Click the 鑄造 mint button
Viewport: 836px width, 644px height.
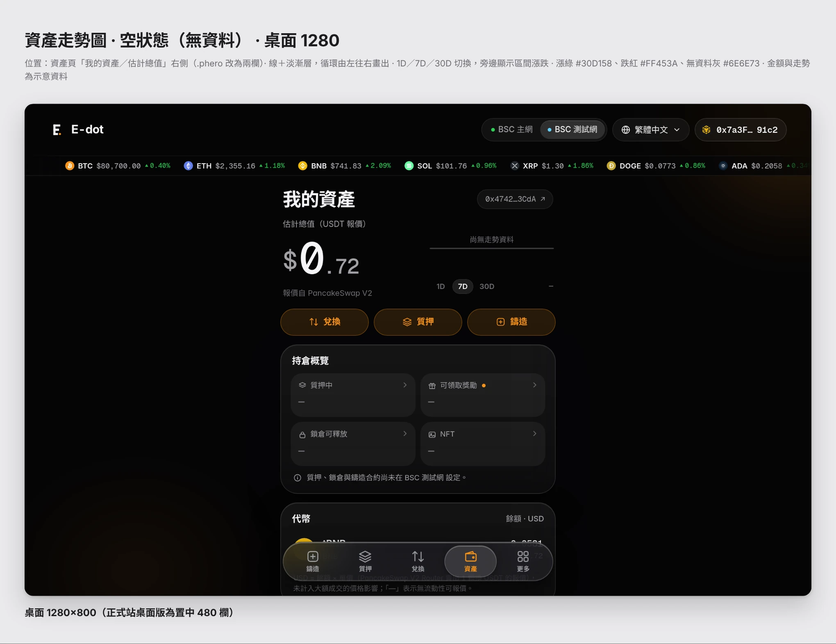[511, 322]
